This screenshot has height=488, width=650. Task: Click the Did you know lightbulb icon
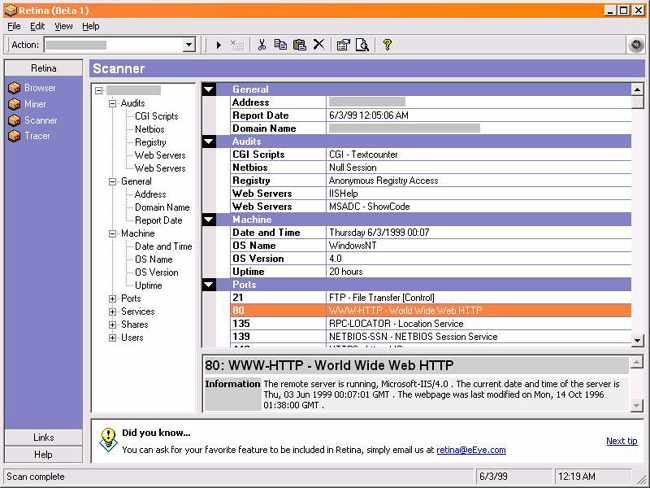108,439
